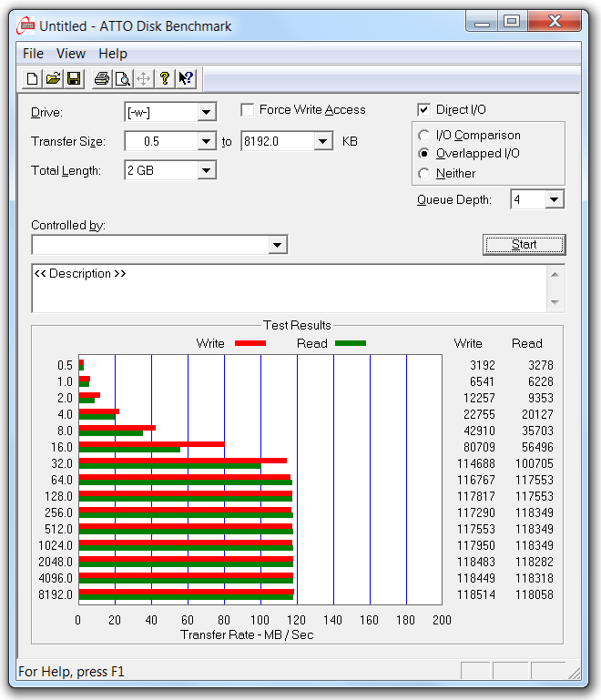Screen dimensions: 601x700
Task: Expand the Queue Depth dropdown
Action: [555, 199]
